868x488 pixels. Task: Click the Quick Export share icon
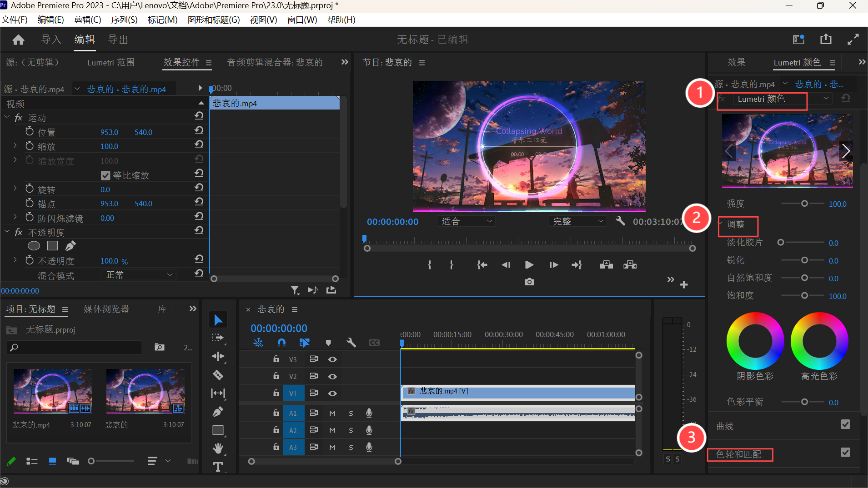pyautogui.click(x=826, y=40)
